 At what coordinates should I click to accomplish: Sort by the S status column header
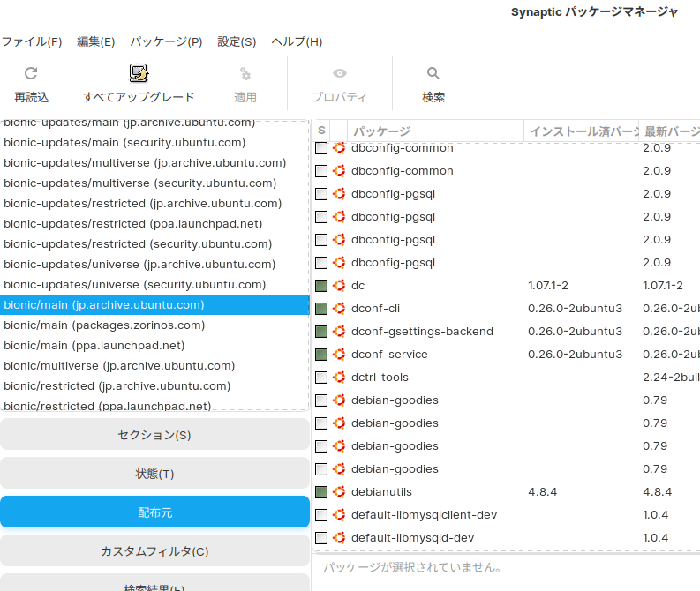(x=321, y=131)
